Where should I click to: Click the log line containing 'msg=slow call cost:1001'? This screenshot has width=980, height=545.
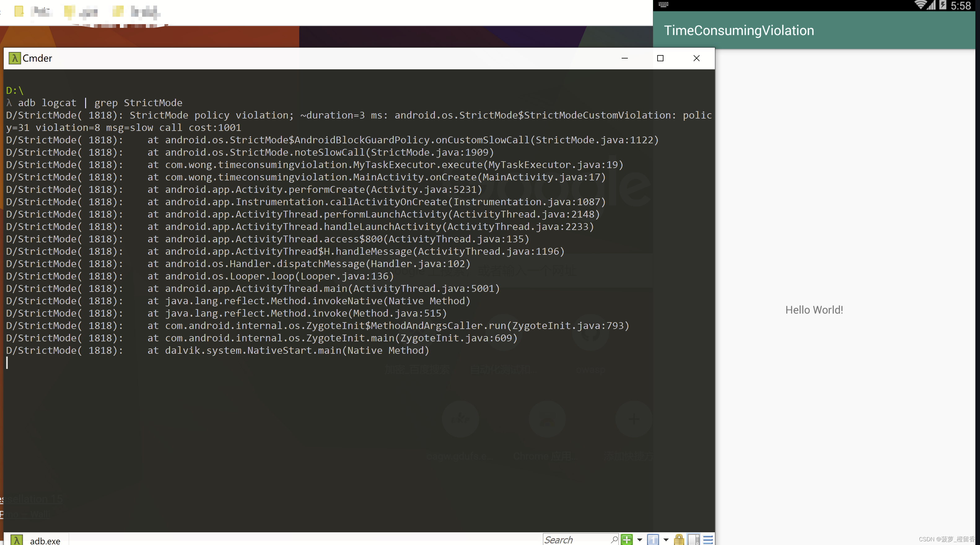[x=124, y=128]
